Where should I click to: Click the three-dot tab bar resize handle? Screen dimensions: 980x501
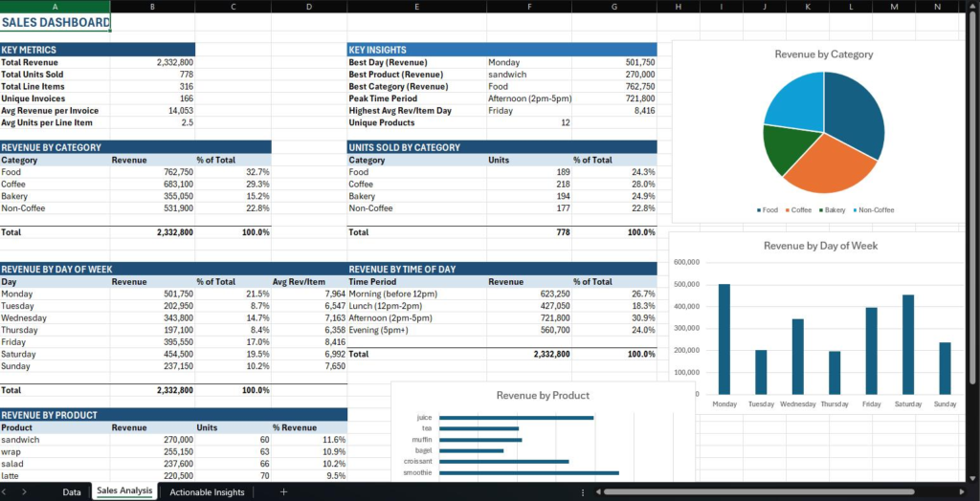[x=584, y=491]
